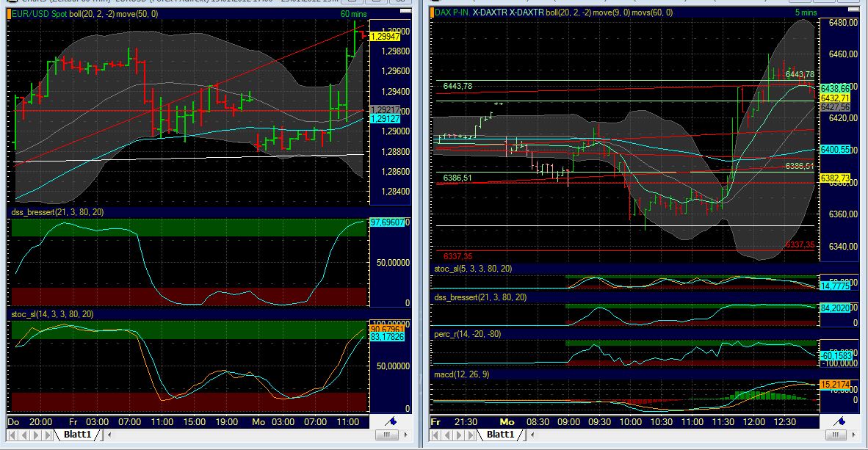Image resolution: width=868 pixels, height=450 pixels.
Task: Click the 6438.66 price label on DAX chart
Action: [x=835, y=86]
